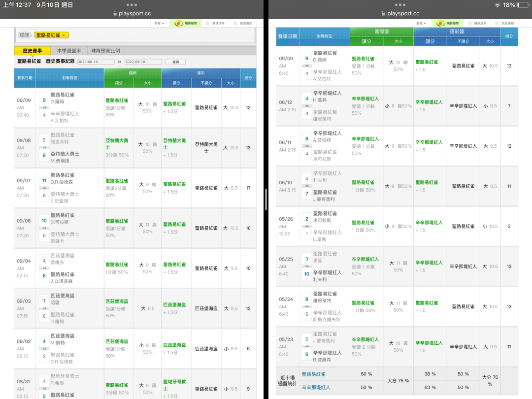Open 購牌清單 in the left window
This screenshot has height=399, width=532.
[x=215, y=24]
